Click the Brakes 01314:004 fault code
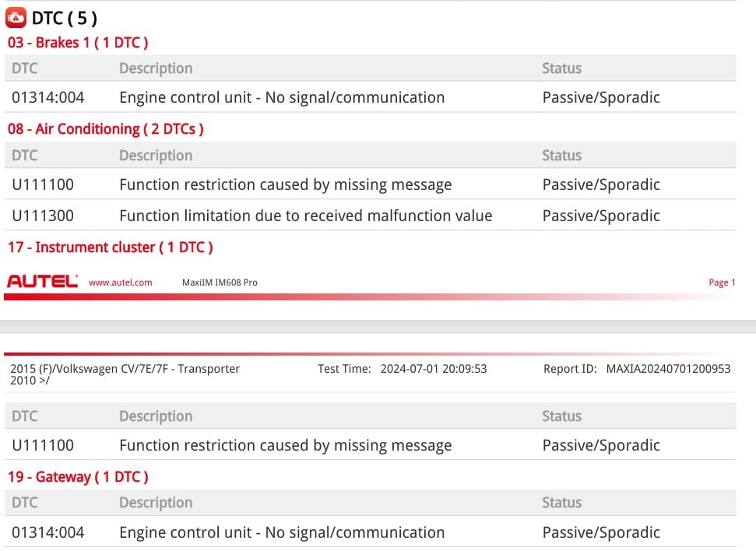 tap(48, 97)
